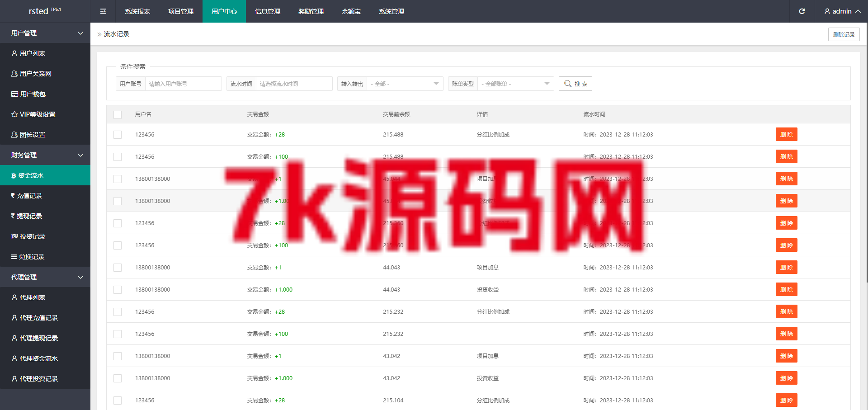Screen dimensions: 868x410
Task: Delete the first row with 215.488 +28
Action: pos(787,135)
